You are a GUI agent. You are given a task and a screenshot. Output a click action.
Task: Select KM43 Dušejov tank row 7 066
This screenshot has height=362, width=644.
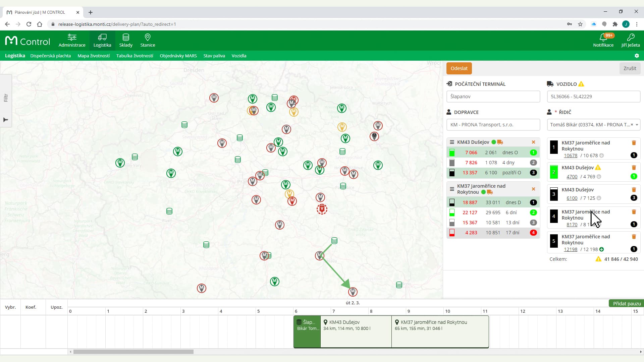[x=493, y=153]
